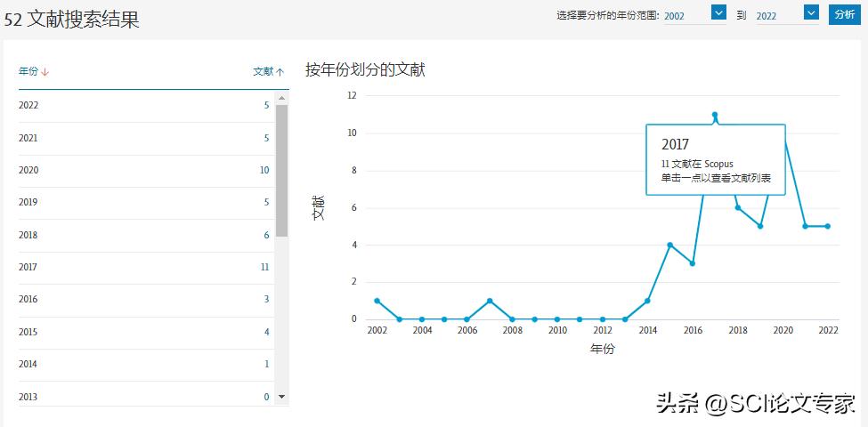Screen dimensions: 868x427
Task: Click the 2014 data point on chart
Action: click(x=647, y=301)
